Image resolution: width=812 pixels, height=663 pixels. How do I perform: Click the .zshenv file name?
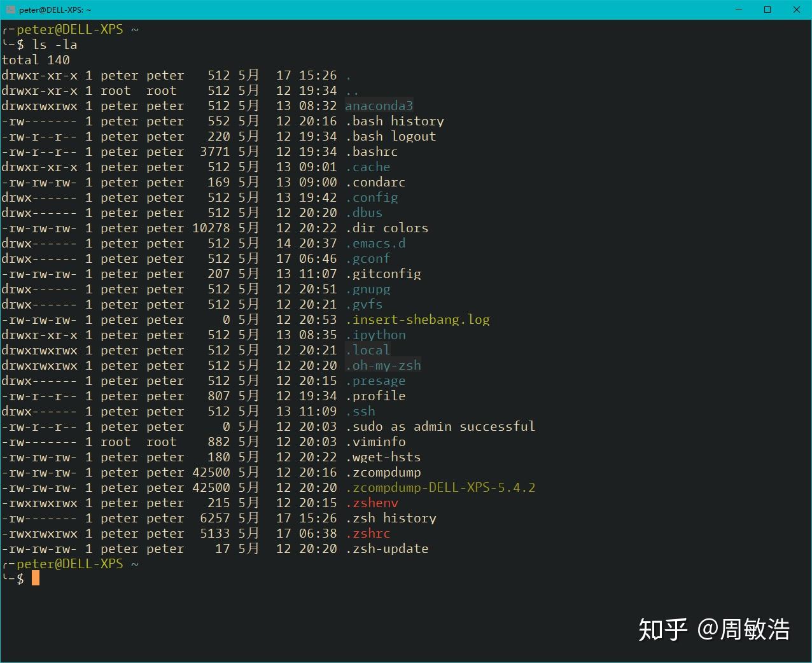372,503
